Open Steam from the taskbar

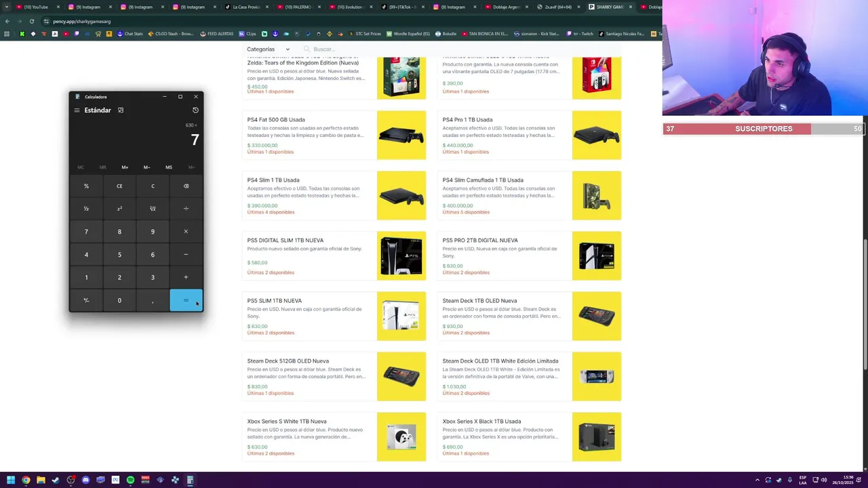click(56, 480)
